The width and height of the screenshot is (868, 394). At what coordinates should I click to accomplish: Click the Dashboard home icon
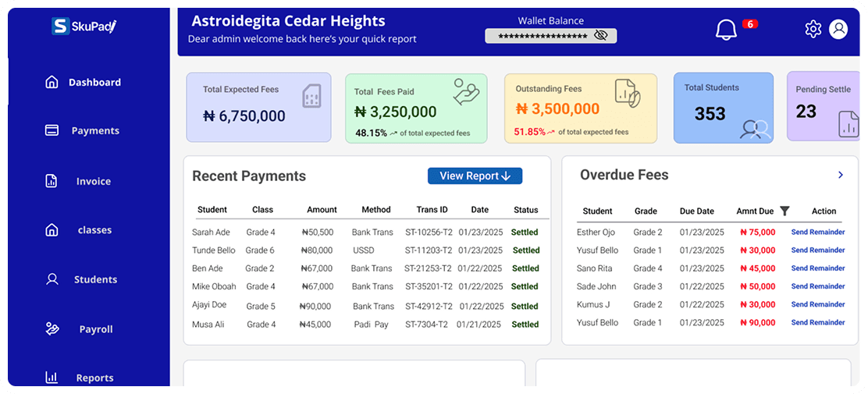tap(52, 83)
